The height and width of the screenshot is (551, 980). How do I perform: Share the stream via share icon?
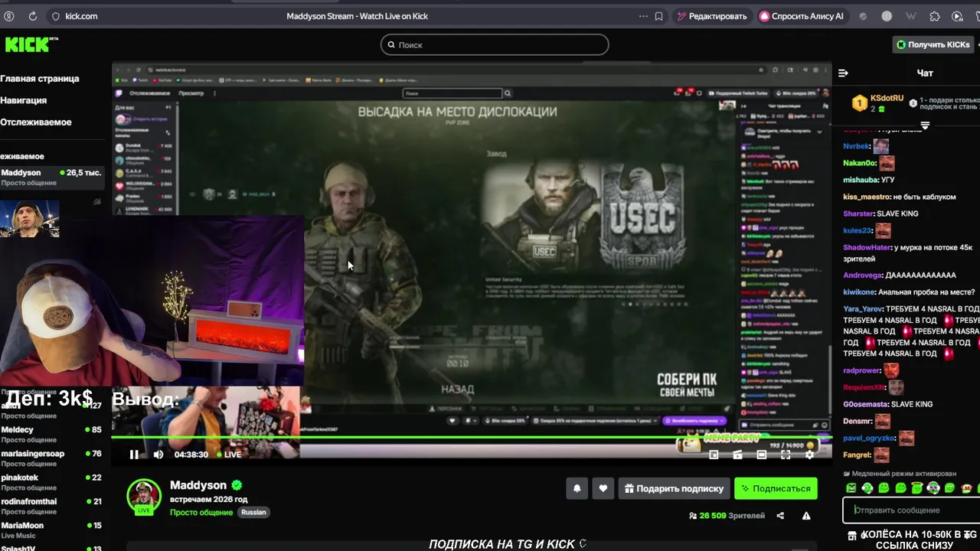point(780,516)
